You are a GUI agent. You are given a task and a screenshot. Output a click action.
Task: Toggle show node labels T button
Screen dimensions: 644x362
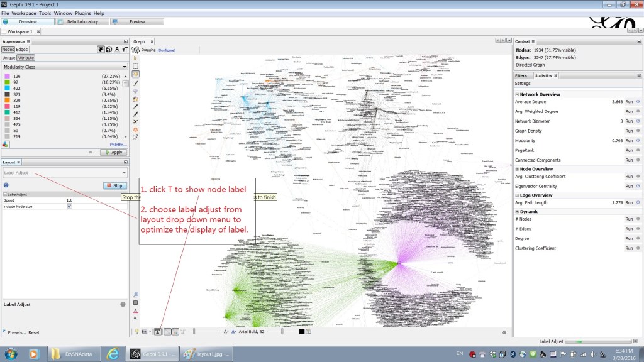point(157,331)
